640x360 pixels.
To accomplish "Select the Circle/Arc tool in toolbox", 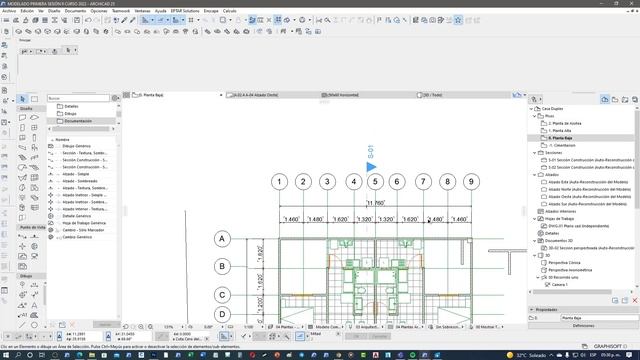I will [34, 325].
